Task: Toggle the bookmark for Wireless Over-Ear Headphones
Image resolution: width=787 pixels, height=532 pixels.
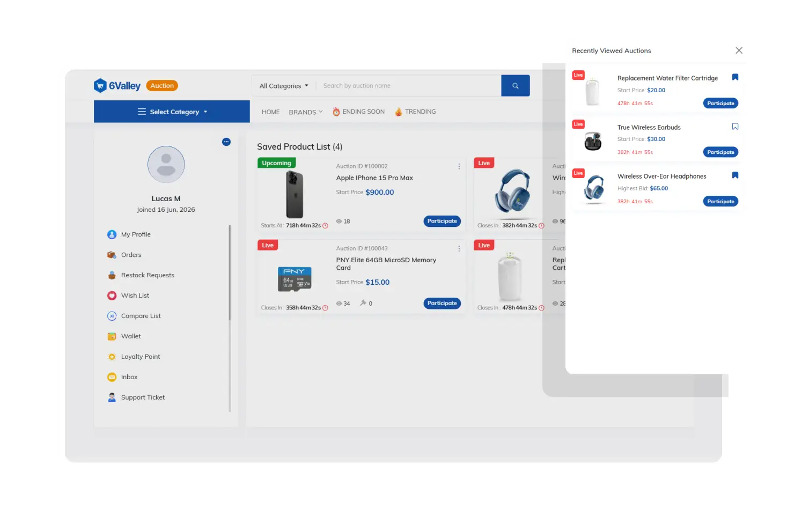Action: coord(735,175)
